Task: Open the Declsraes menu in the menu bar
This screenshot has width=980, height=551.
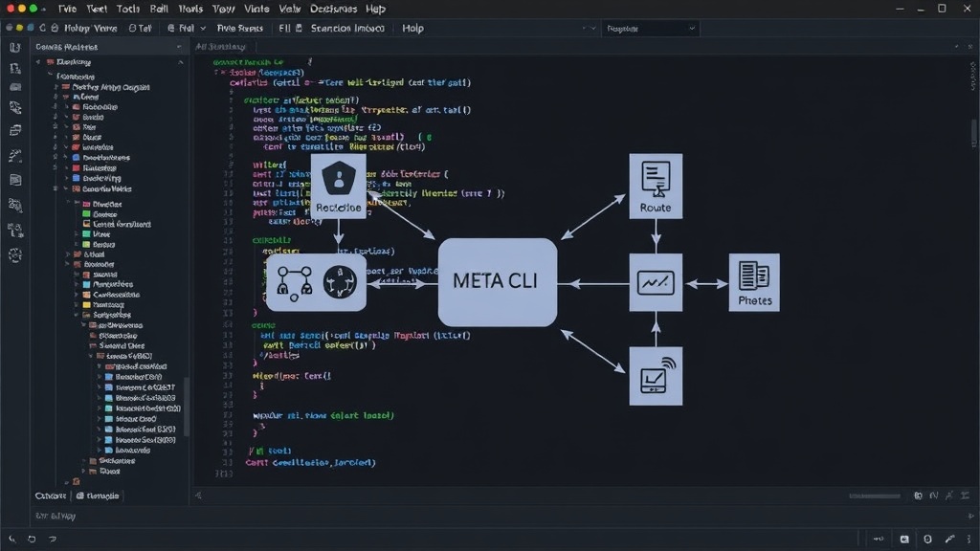Action: pyautogui.click(x=333, y=9)
